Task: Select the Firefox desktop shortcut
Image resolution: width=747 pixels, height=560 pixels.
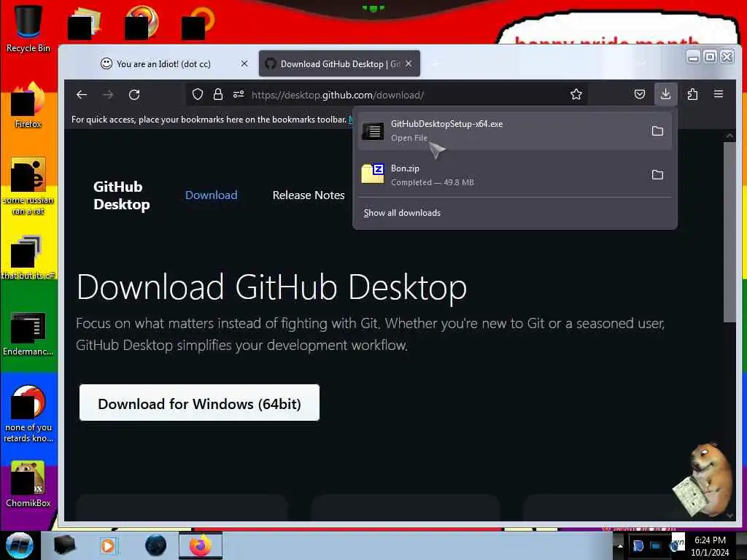Action: point(28,105)
